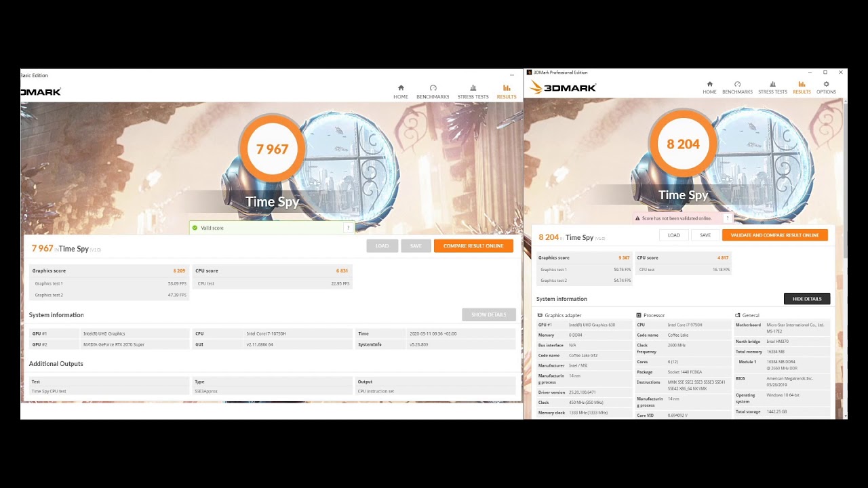Click LOAD in the Basic Edition window
Screen dimensions: 868x488
click(x=382, y=246)
